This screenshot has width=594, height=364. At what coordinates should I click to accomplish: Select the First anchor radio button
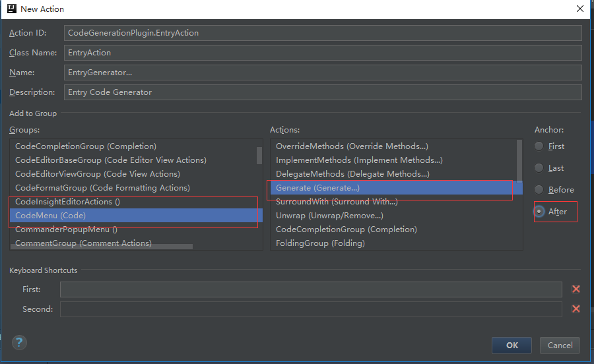tap(539, 146)
